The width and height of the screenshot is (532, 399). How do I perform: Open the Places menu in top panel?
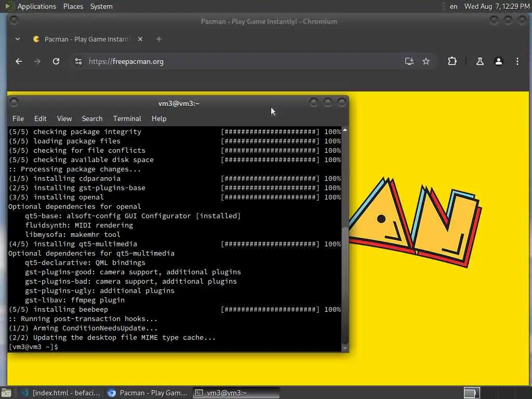[x=73, y=6]
